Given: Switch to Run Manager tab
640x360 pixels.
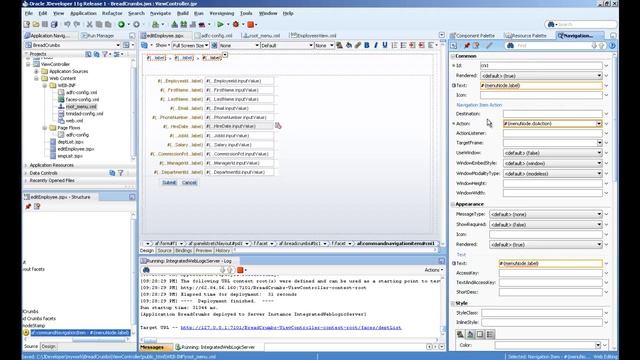Looking at the screenshot, I should tap(98, 36).
